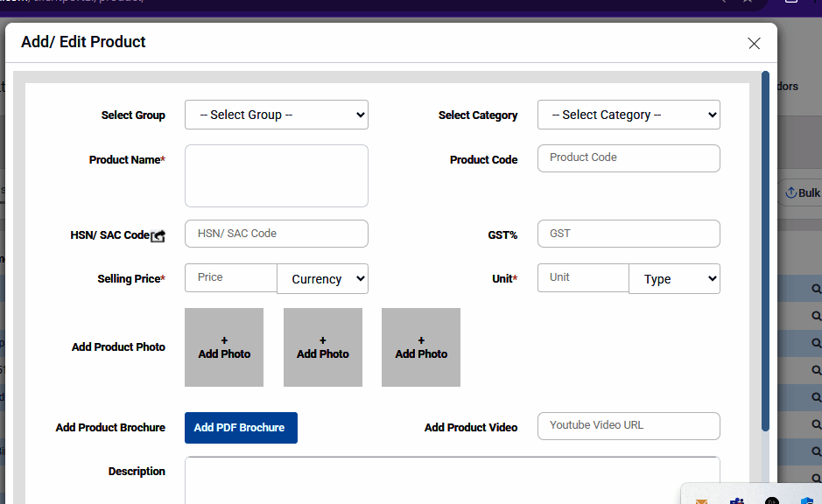Open the HSN/SAC code lookup icon
Image resolution: width=822 pixels, height=504 pixels.
click(x=158, y=236)
